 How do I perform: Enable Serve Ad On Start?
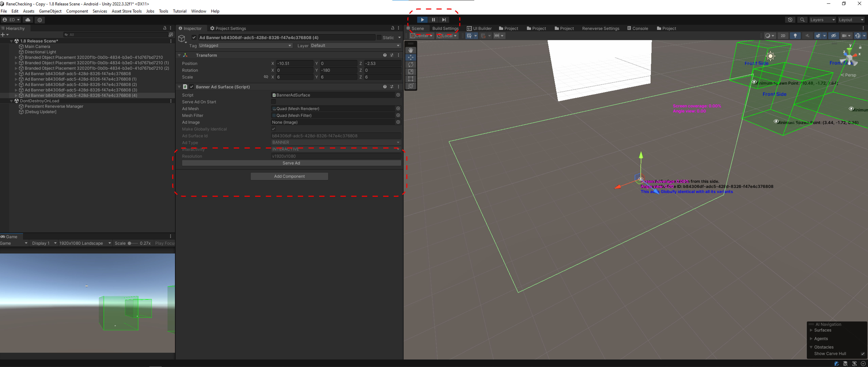tap(274, 102)
